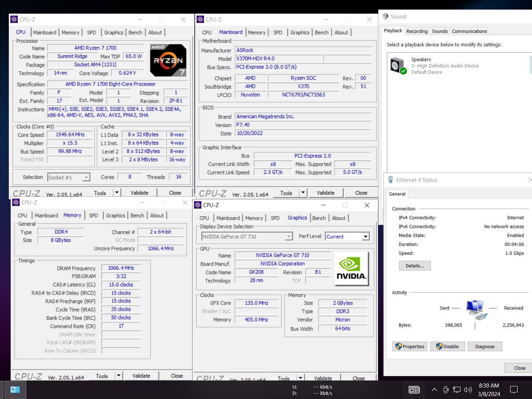532x399 pixels.
Task: Click the BIOS version P7.40 field
Action: pyautogui.click(x=303, y=125)
